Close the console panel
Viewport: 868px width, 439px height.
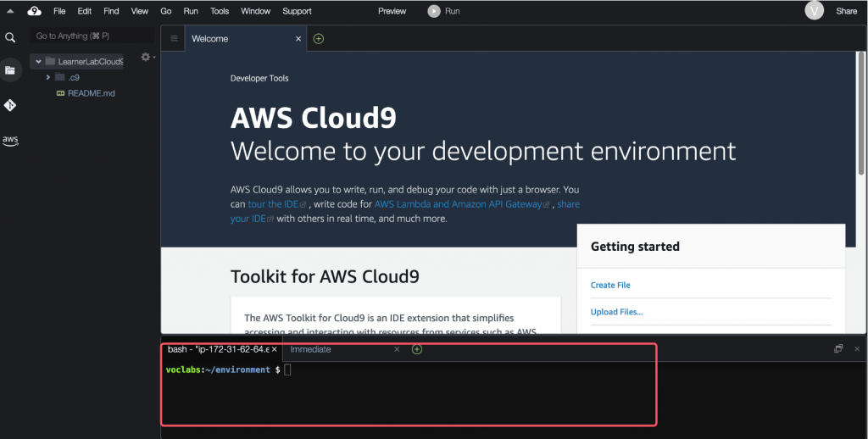(857, 349)
